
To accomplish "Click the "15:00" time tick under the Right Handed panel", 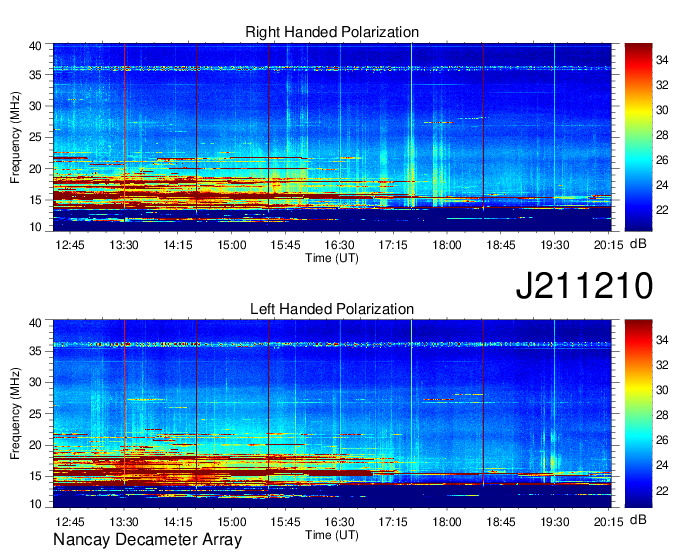I will (232, 245).
